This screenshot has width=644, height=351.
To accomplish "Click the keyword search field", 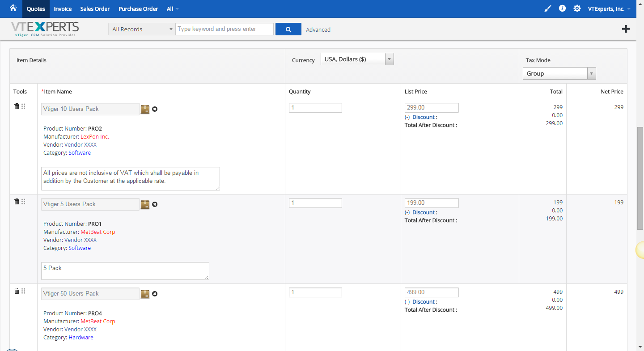I will tap(225, 29).
